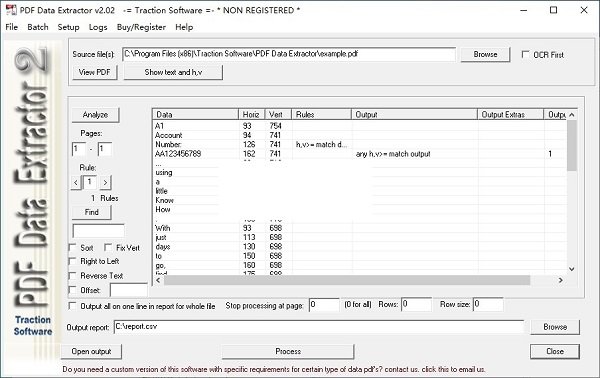
Task: Click the Close button at bottom right
Action: [555, 352]
